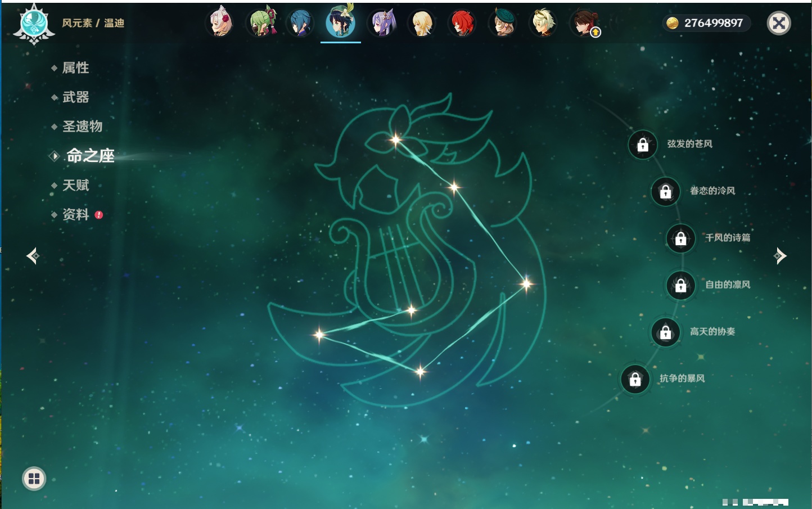The width and height of the screenshot is (812, 509).
Task: Switch to purple-haired Keqing's portrait
Action: [x=382, y=23]
